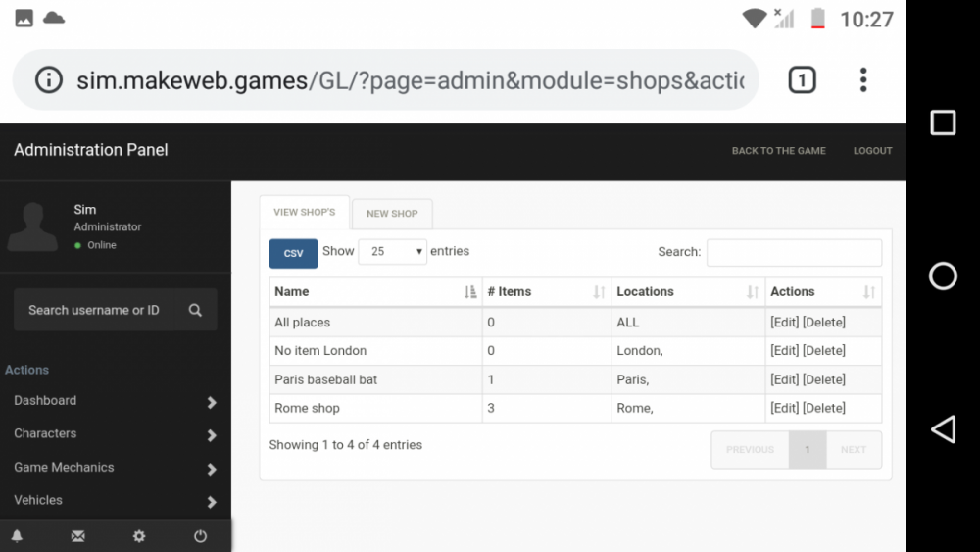The width and height of the screenshot is (980, 552).
Task: Open the Show entries count dropdown
Action: point(392,252)
